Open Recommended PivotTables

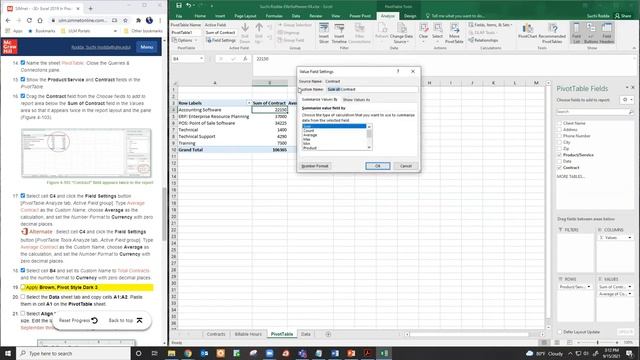(x=552, y=33)
